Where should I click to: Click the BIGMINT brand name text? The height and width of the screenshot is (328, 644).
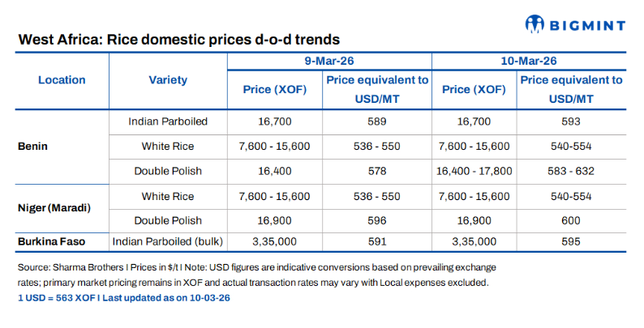tap(587, 23)
